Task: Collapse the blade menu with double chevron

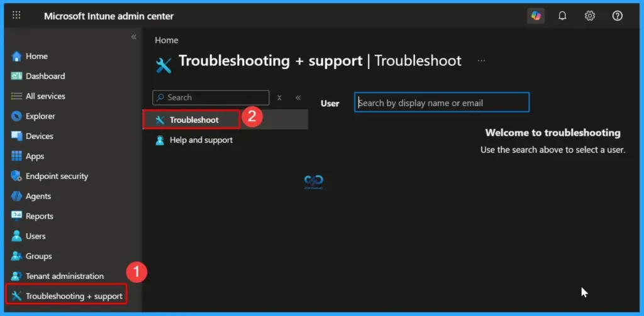Action: 298,97
